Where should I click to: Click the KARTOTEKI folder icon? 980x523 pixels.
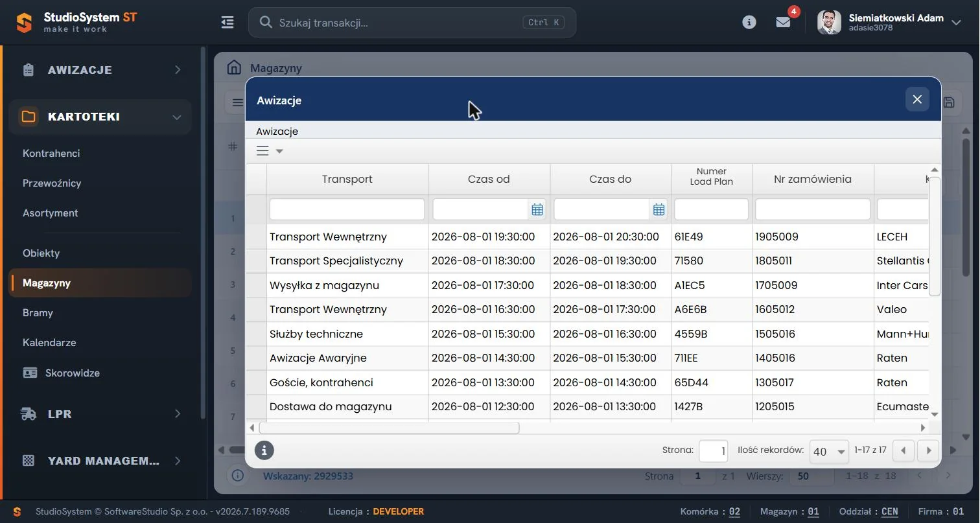pyautogui.click(x=28, y=117)
